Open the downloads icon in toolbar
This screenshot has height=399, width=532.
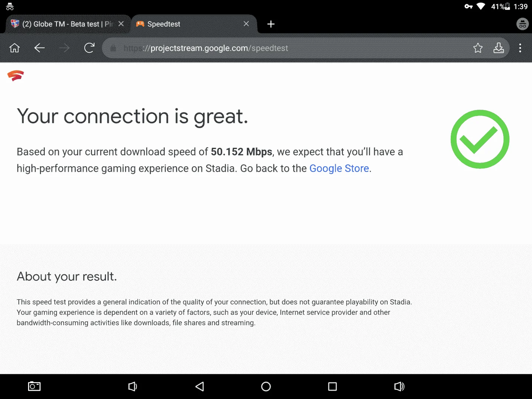[499, 48]
